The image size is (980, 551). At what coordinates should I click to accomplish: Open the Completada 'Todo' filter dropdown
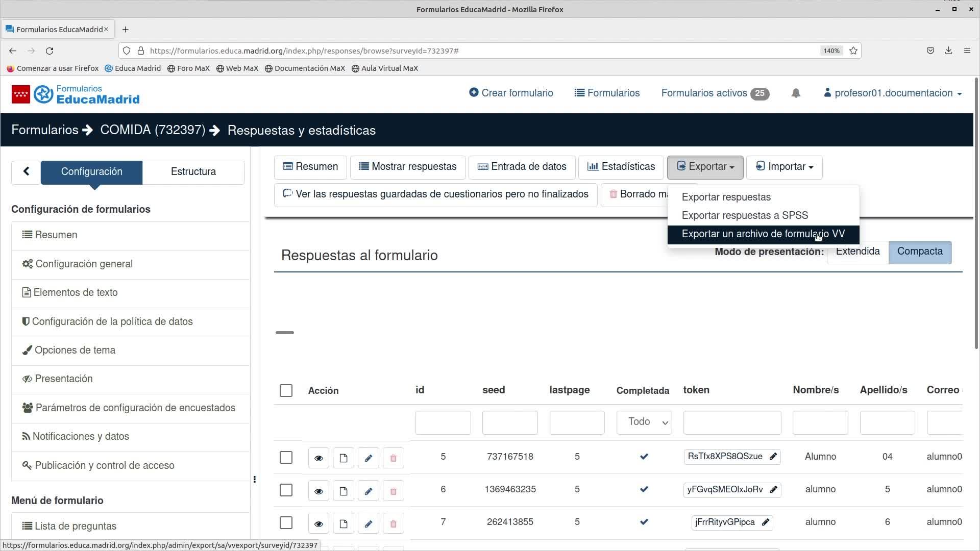[644, 422]
